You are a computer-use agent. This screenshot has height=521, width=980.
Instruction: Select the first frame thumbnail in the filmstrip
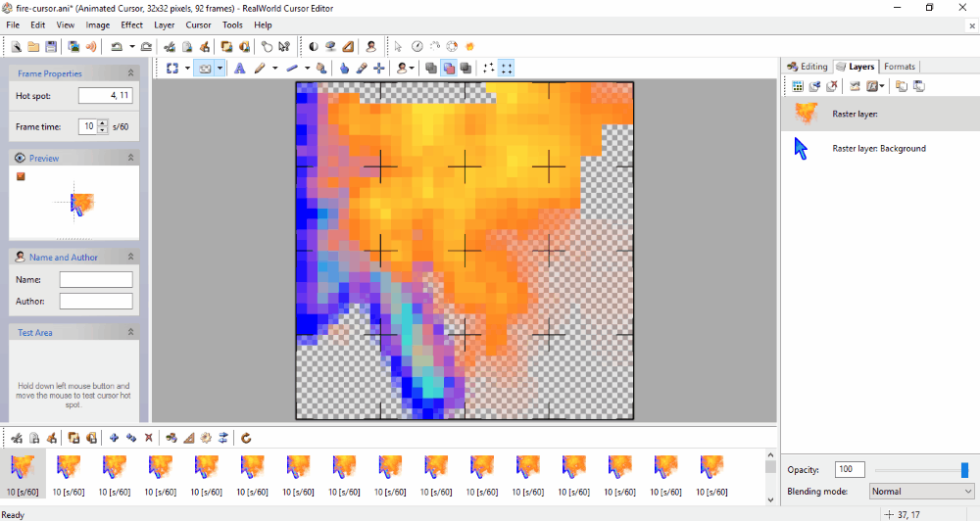tap(23, 475)
